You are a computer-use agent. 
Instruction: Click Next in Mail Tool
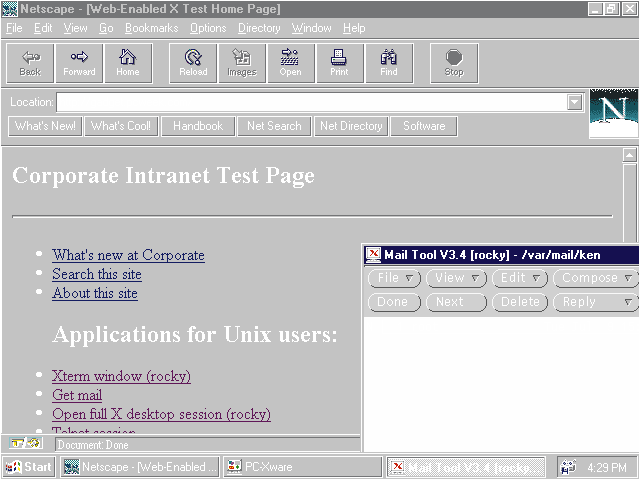coord(456,302)
